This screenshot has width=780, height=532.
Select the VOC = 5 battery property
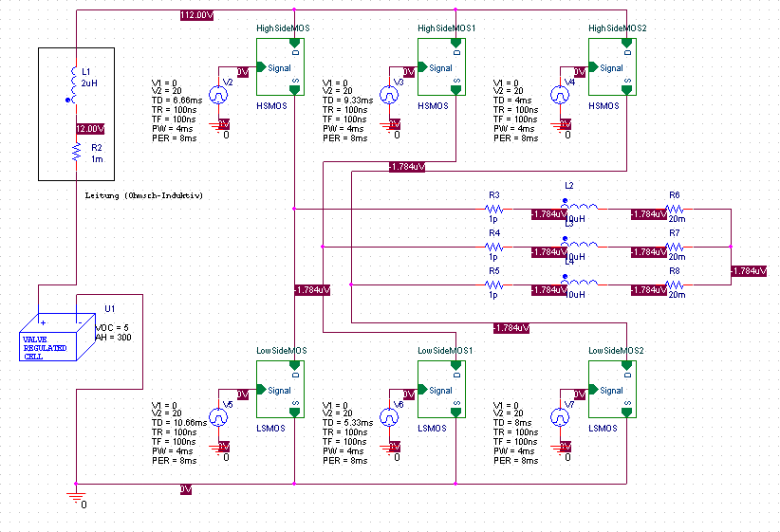pyautogui.click(x=112, y=328)
